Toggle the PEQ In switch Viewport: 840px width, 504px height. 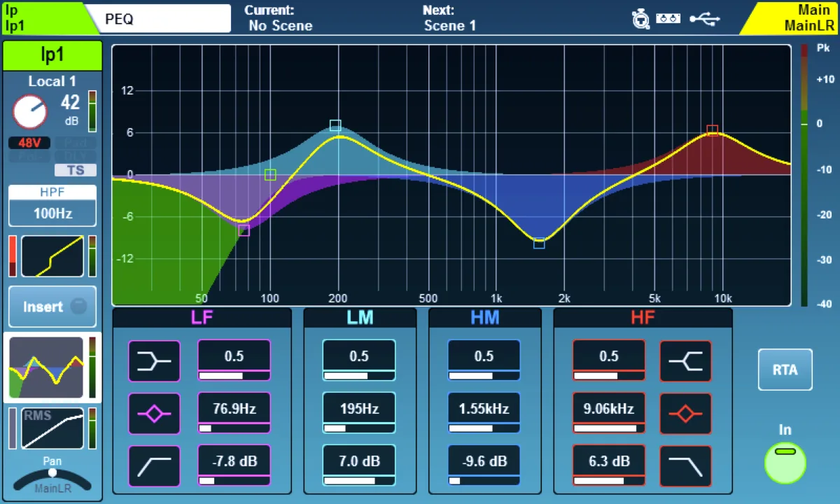(785, 462)
